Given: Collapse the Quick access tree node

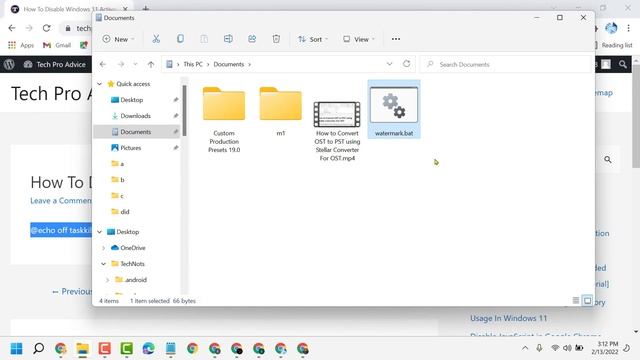Looking at the screenshot, I should pos(100,84).
